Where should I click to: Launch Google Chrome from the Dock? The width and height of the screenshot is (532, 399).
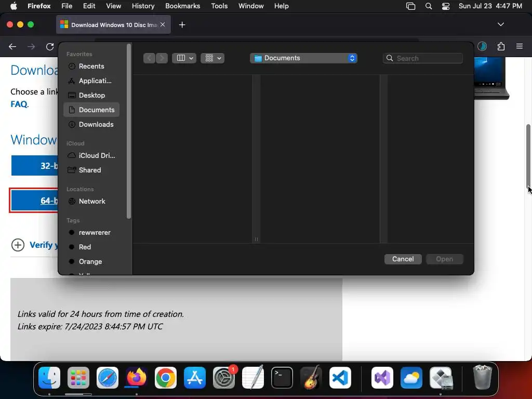click(166, 378)
